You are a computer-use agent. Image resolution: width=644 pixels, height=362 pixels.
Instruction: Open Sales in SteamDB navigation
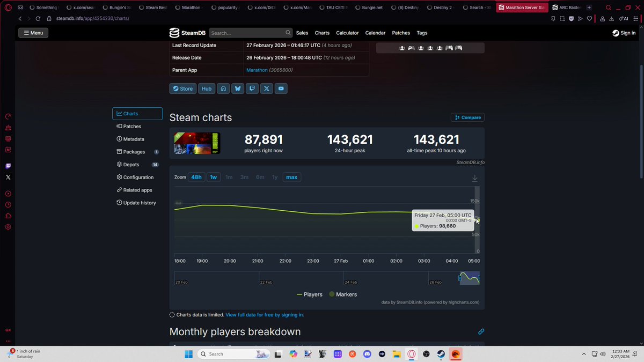coord(302,33)
